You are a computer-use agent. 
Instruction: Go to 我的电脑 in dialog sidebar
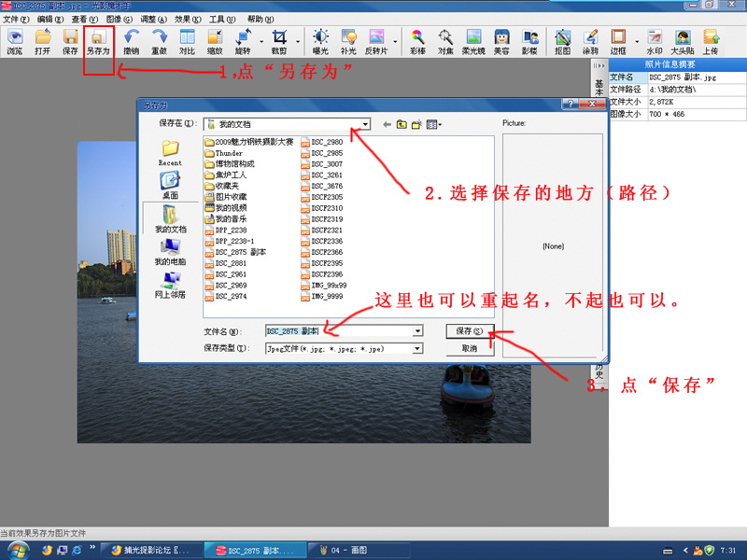(170, 252)
